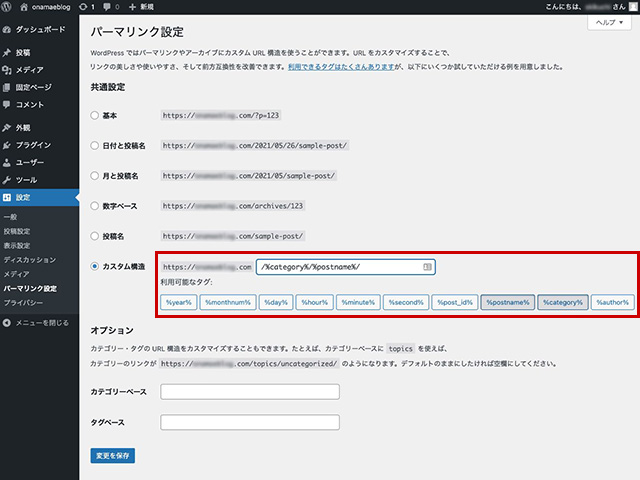Click the メニューを閉じる collapse arrow icon
The height and width of the screenshot is (480, 640).
7,323
